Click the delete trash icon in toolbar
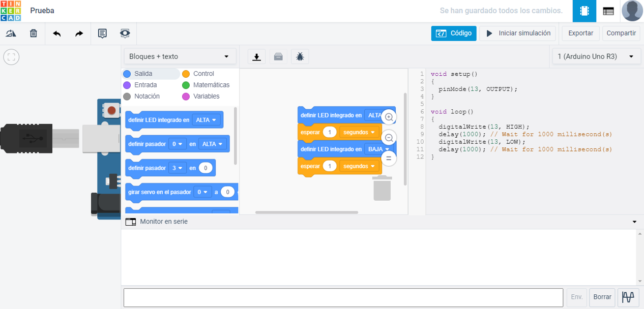This screenshot has height=309, width=644. pos(34,34)
